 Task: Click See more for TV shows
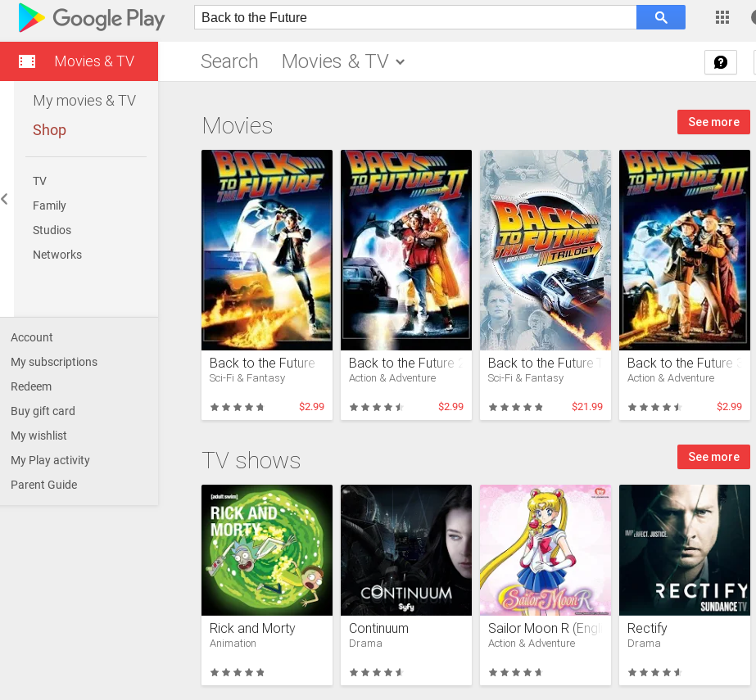coord(713,457)
